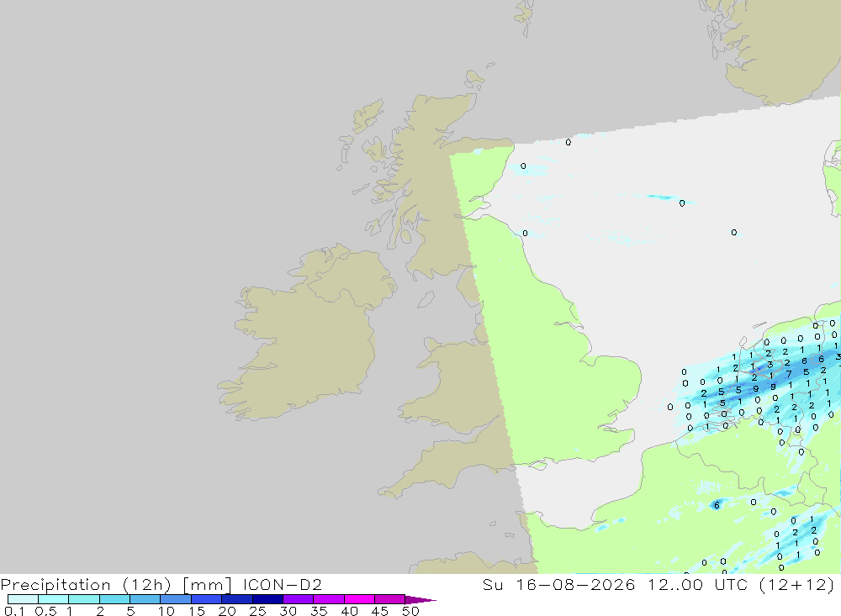Select the '30' legend scale label

(288, 611)
